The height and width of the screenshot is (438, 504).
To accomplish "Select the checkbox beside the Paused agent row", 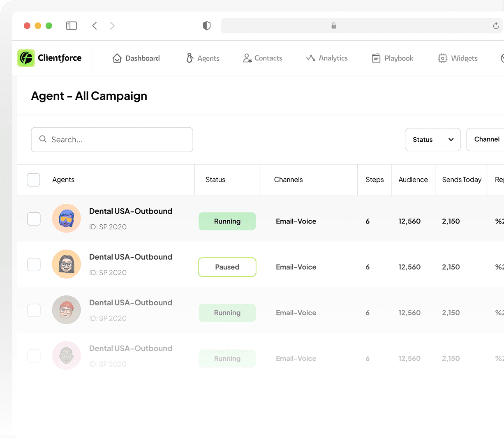I will point(34,265).
